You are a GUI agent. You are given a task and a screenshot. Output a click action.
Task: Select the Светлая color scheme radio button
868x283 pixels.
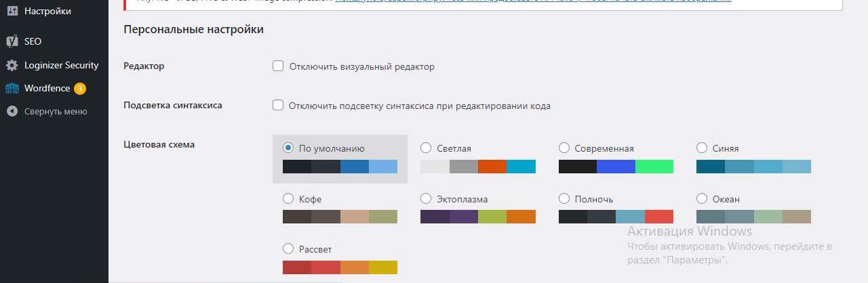(426, 148)
